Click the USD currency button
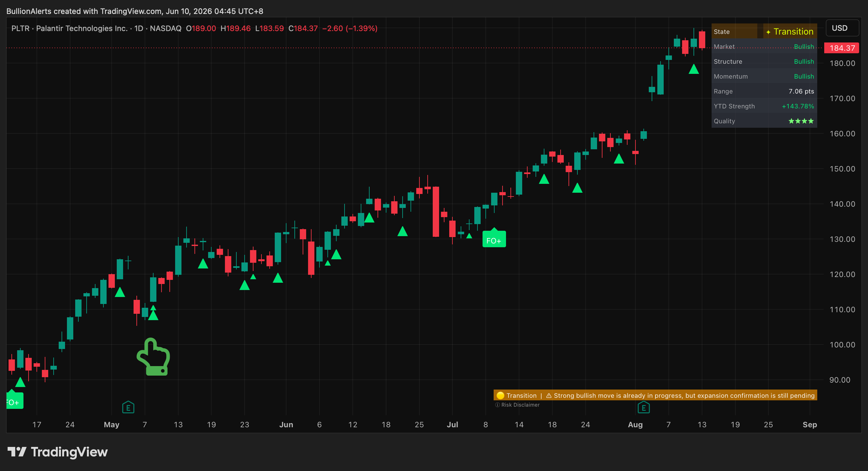The image size is (868, 471). coord(842,28)
